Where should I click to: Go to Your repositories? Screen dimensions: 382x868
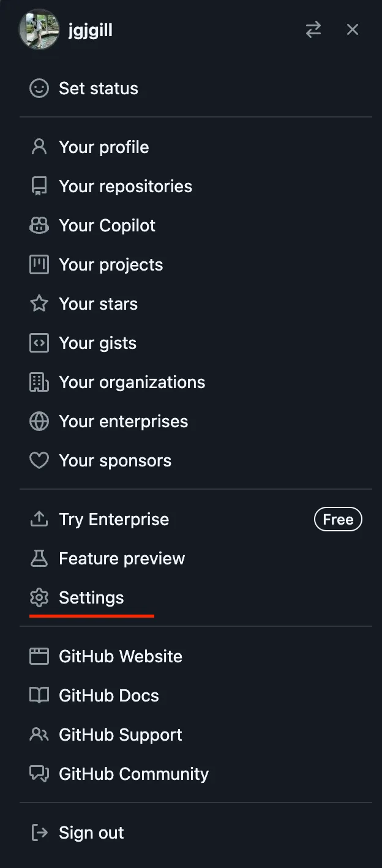125,186
